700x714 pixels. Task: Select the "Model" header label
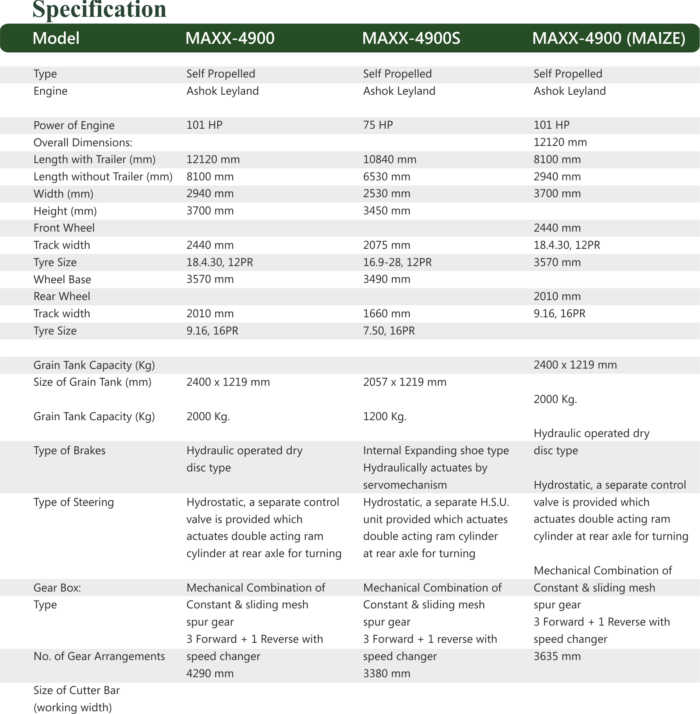coord(56,38)
